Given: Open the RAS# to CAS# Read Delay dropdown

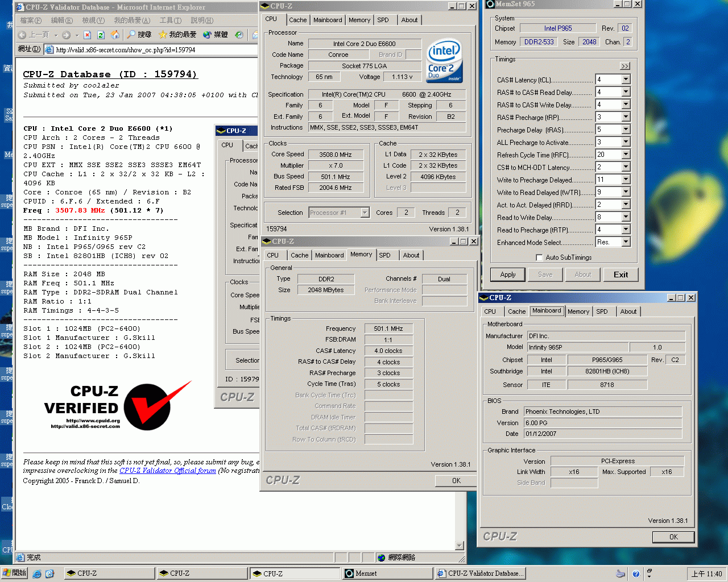Looking at the screenshot, I should coord(626,92).
